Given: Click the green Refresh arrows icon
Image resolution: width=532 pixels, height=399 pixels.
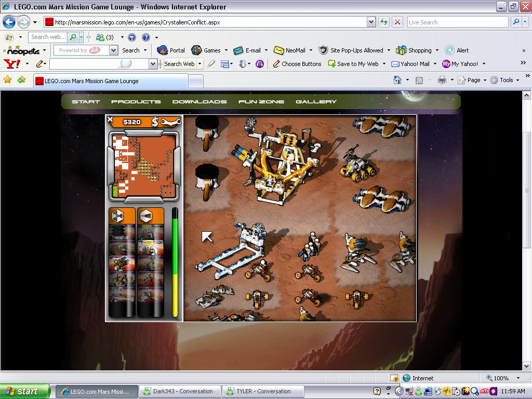Looking at the screenshot, I should pyautogui.click(x=384, y=22).
